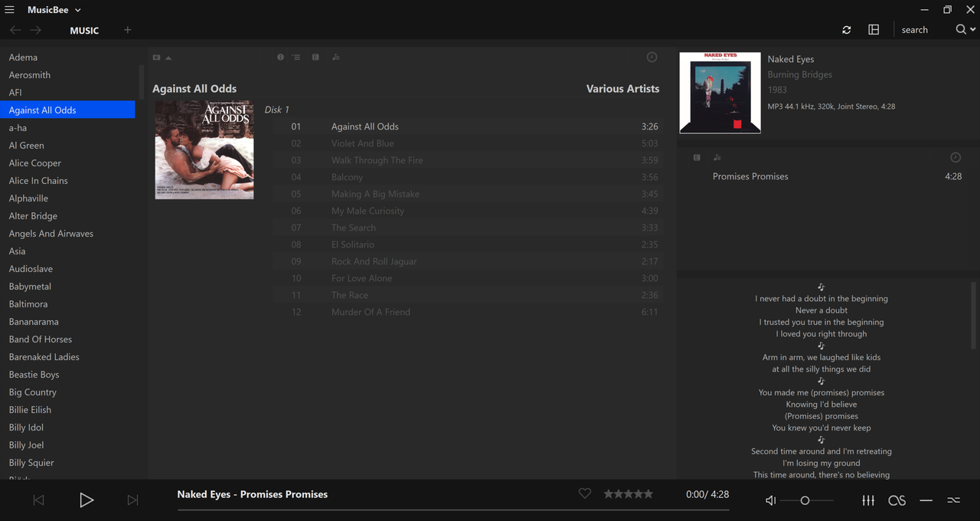This screenshot has height=521, width=980.
Task: Open the hamburger main menu
Action: coord(9,10)
